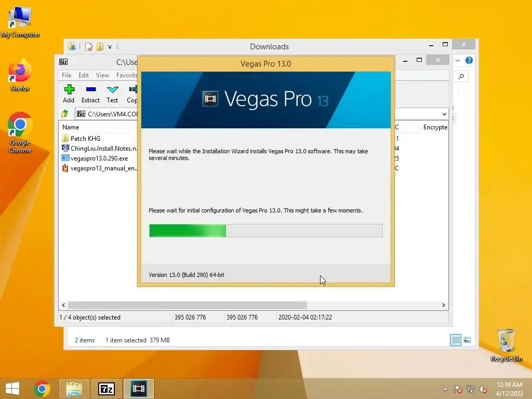Click the Vegas Pro 13 banner logo
The width and height of the screenshot is (532, 399).
click(x=265, y=99)
